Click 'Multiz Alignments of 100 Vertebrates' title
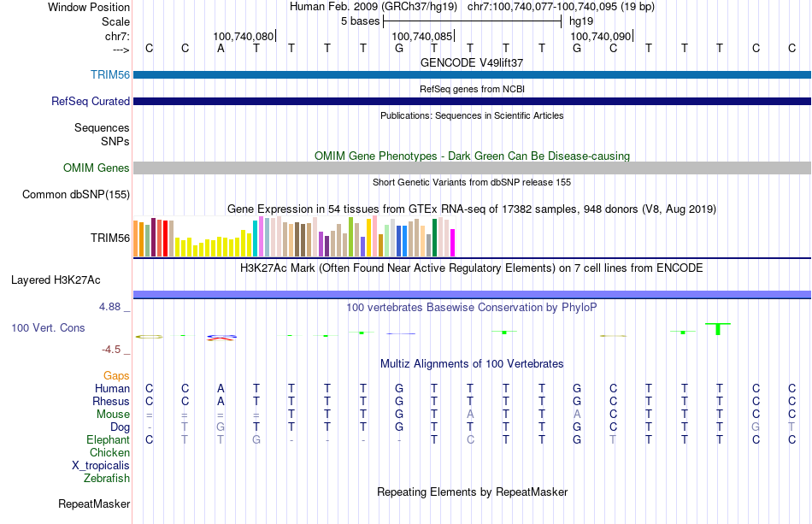The width and height of the screenshot is (812, 524). [x=472, y=364]
